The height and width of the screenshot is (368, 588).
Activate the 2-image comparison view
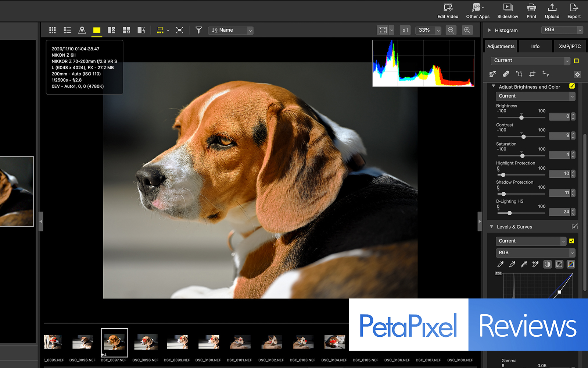[111, 30]
